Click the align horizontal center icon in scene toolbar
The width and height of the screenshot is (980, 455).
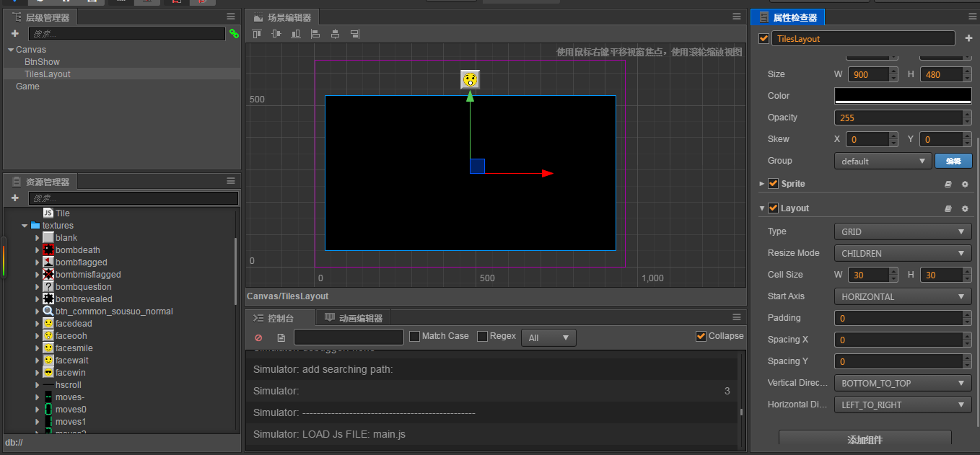[x=335, y=33]
